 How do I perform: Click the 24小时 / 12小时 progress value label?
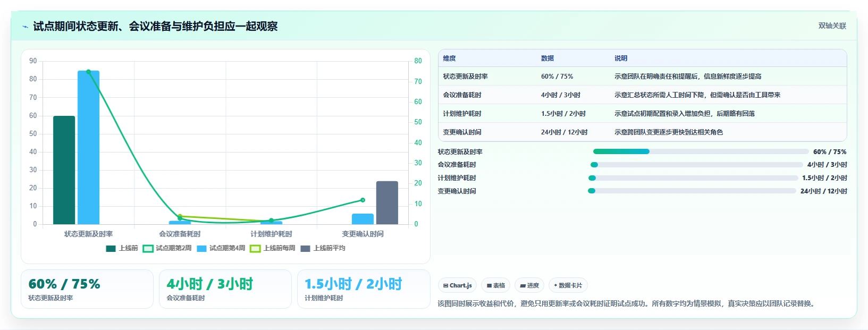(824, 191)
